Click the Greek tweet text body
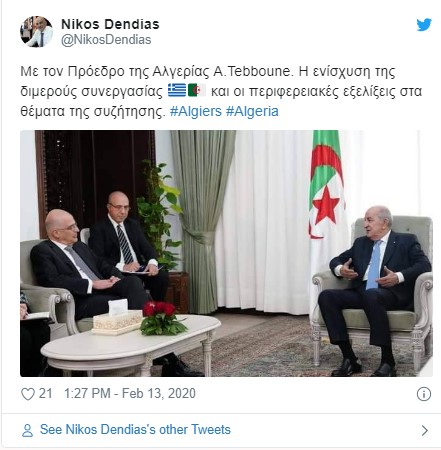This screenshot has height=450, width=441. tap(221, 91)
